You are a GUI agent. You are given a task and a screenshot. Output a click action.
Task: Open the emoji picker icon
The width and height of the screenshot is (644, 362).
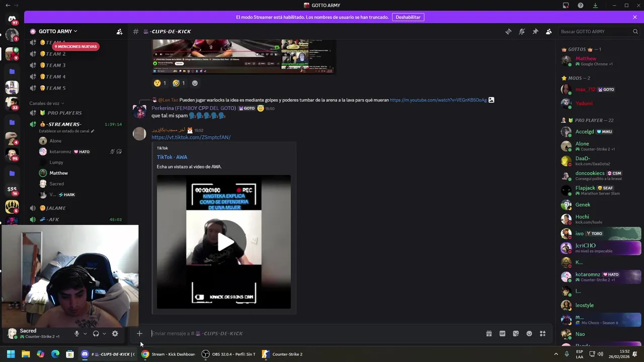(x=529, y=333)
